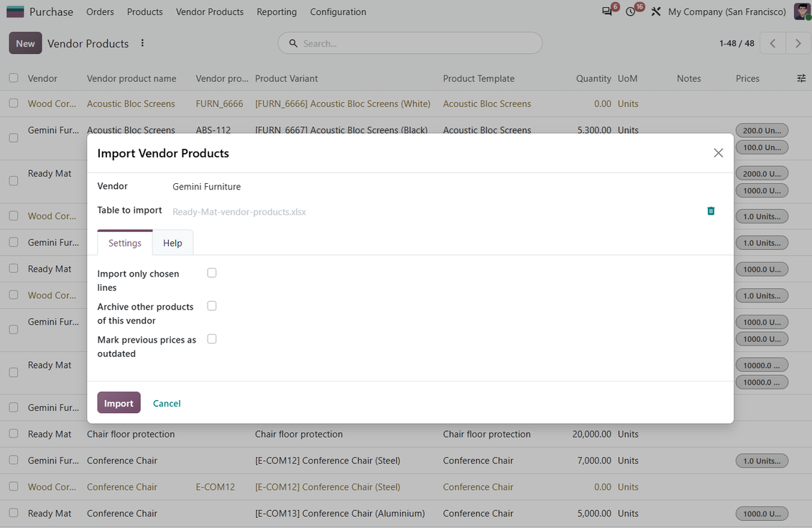Open [E-COM13] Conference Chair (Aluminium) variant
812x528 pixels.
pyautogui.click(x=340, y=513)
